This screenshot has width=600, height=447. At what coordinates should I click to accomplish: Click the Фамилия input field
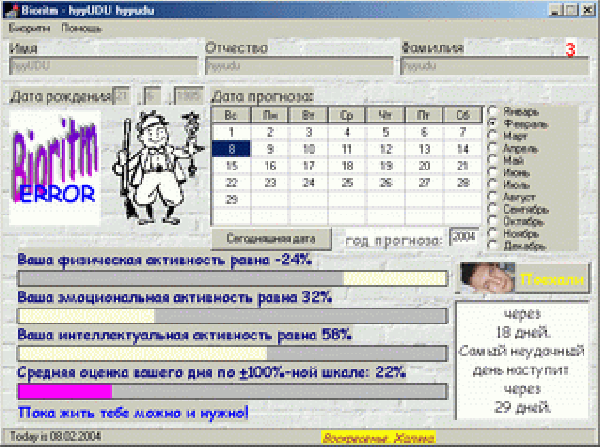pyautogui.click(x=495, y=66)
